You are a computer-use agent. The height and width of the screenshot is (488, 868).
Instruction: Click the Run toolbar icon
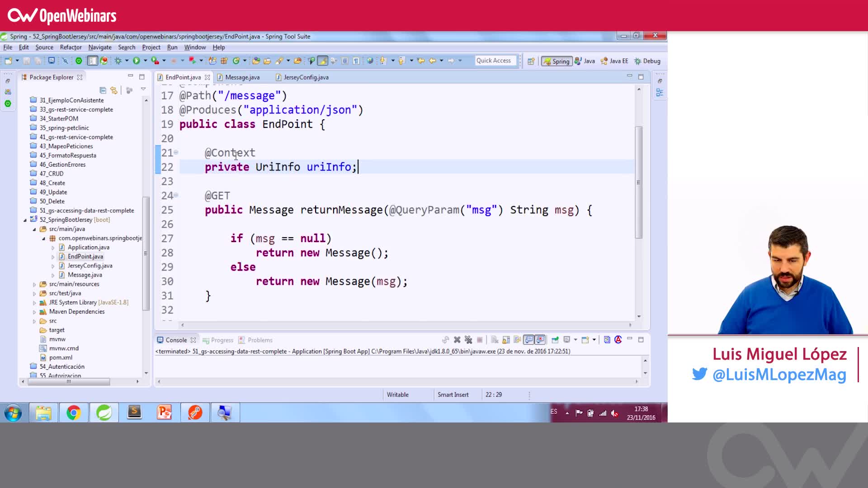click(x=136, y=61)
